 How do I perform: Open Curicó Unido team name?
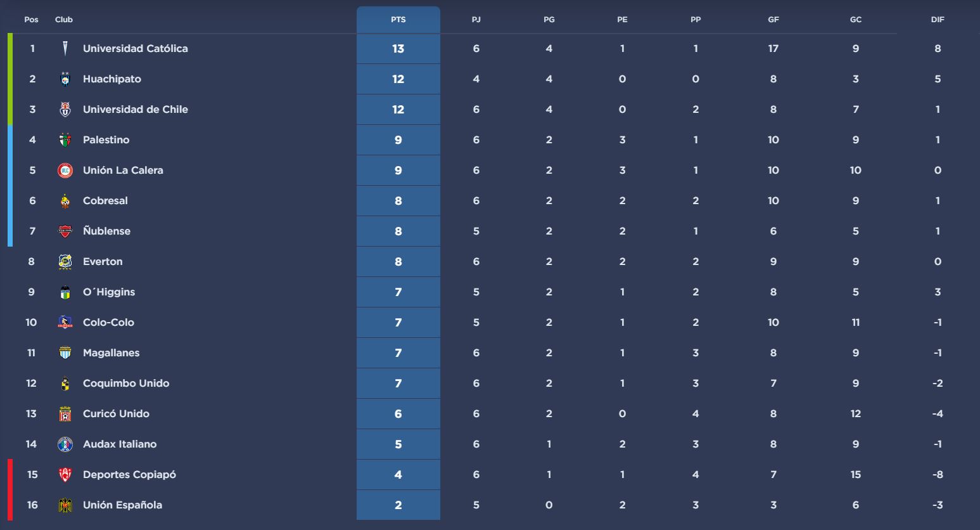116,414
